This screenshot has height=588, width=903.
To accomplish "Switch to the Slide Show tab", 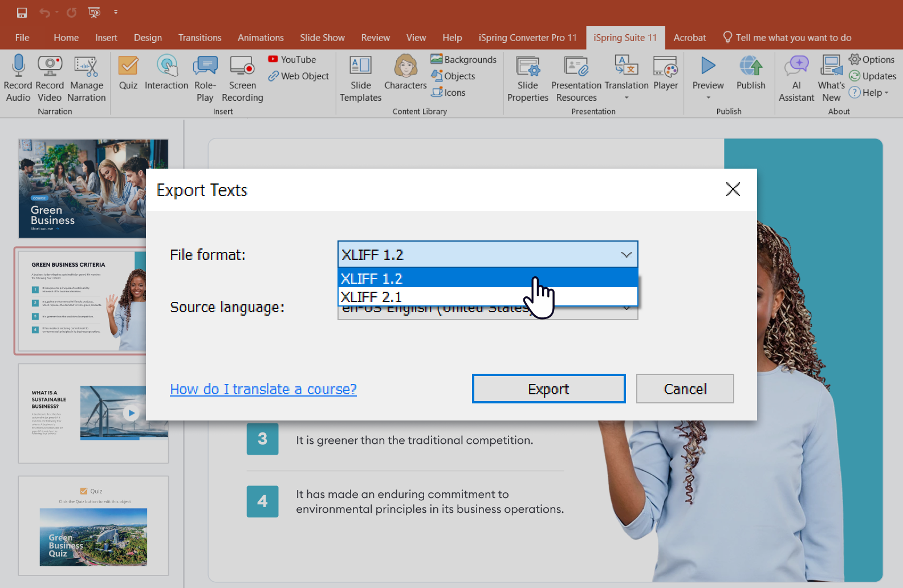I will (x=322, y=38).
